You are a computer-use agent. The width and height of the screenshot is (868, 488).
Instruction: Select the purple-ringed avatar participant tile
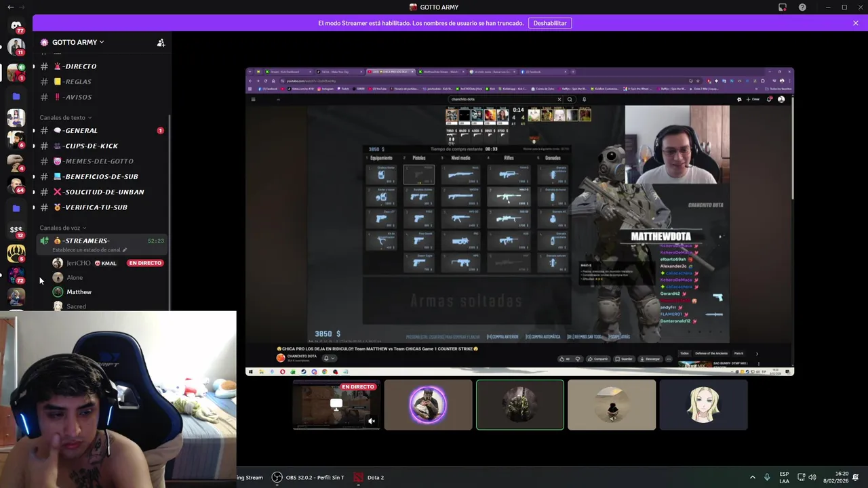(428, 405)
